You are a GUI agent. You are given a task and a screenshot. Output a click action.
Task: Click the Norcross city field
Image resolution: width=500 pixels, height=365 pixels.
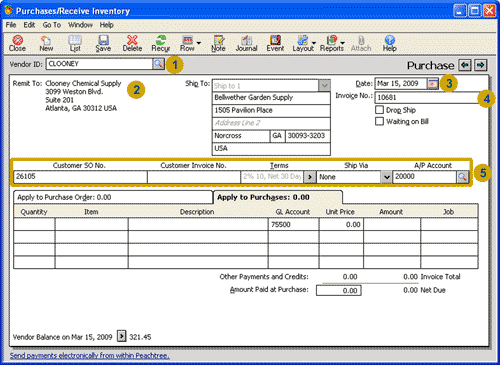point(241,136)
